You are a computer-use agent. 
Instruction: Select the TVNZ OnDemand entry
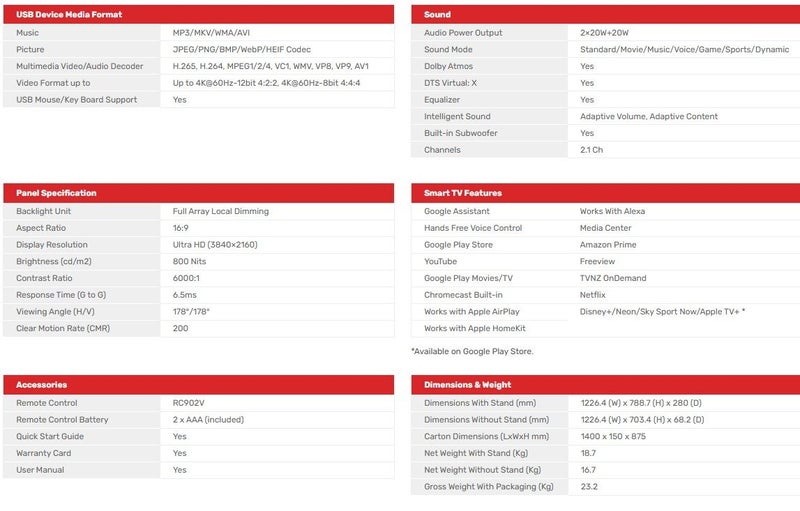pyautogui.click(x=613, y=278)
